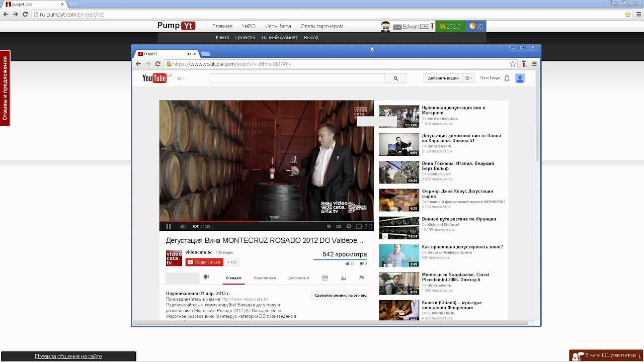Mute the PumpYT tab via its audio icon
Screen dimensions: 644x362
[189, 54]
